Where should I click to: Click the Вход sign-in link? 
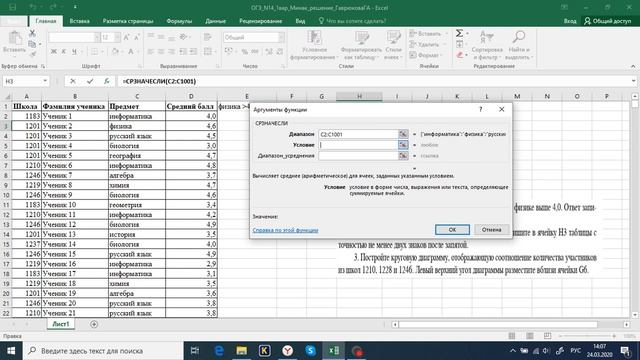[x=570, y=21]
